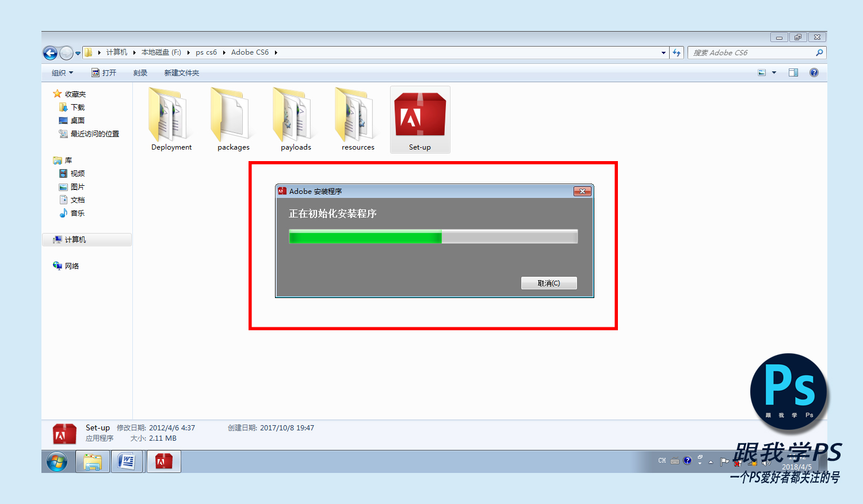Go back using the Explorer back arrow
The height and width of the screenshot is (504, 863).
pyautogui.click(x=50, y=53)
